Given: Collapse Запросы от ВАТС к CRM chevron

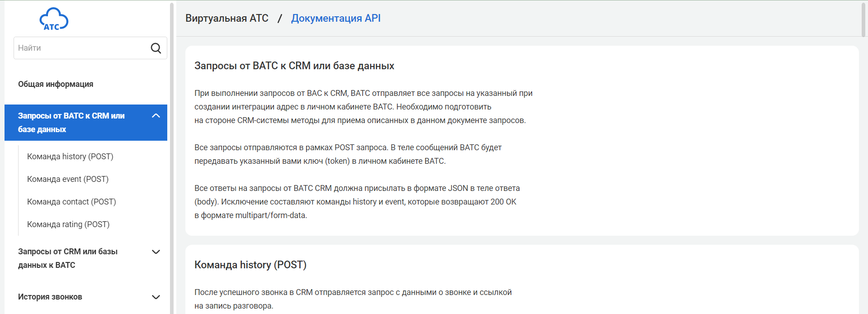Looking at the screenshot, I should point(156,116).
